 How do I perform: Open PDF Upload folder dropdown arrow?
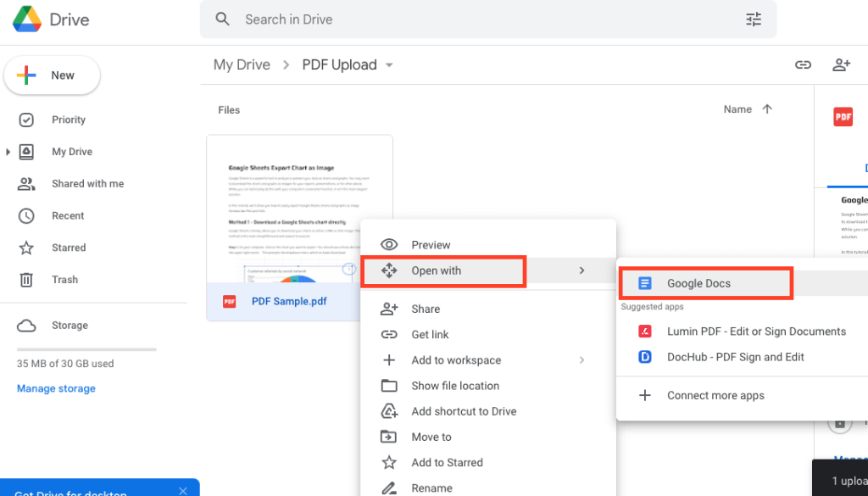pos(389,65)
